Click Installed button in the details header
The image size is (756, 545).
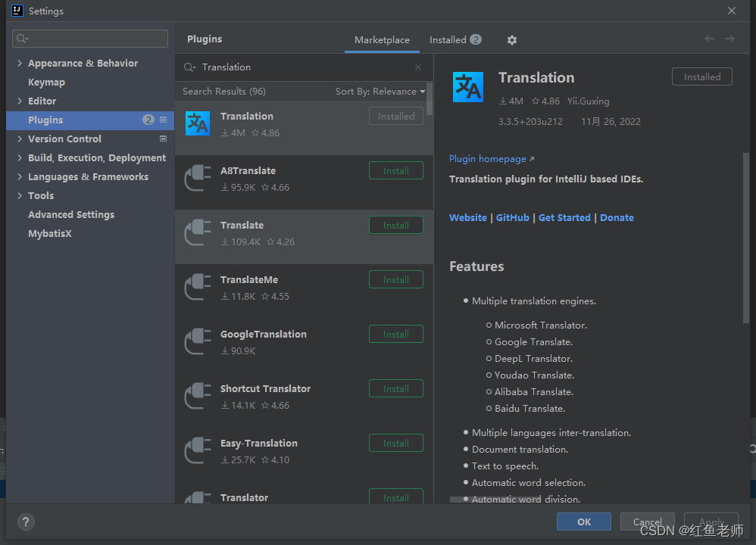702,76
